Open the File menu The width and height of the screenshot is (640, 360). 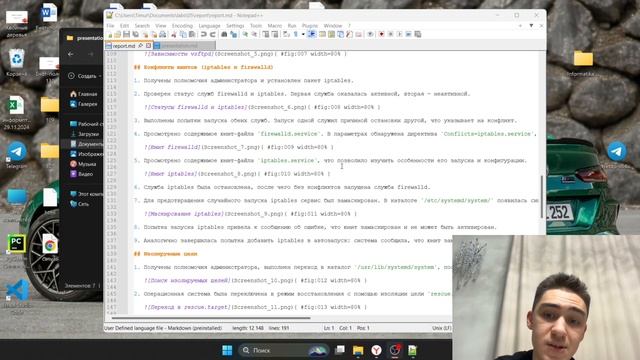(110, 26)
